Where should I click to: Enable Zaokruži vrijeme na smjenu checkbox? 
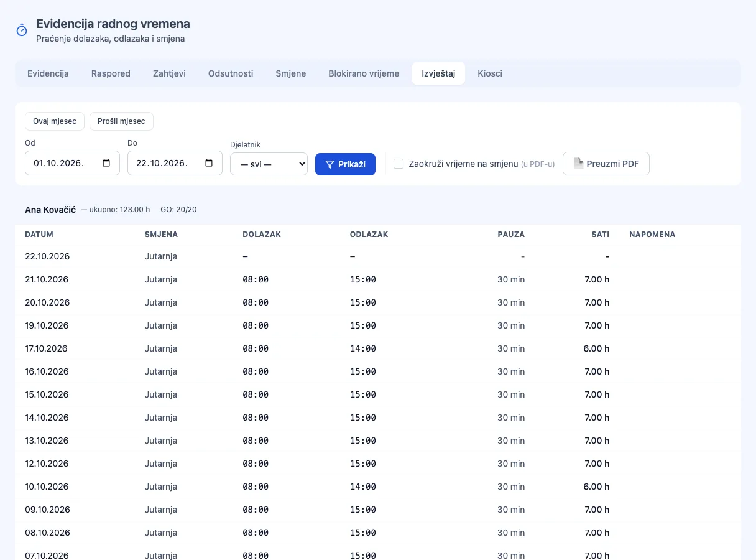pos(399,164)
